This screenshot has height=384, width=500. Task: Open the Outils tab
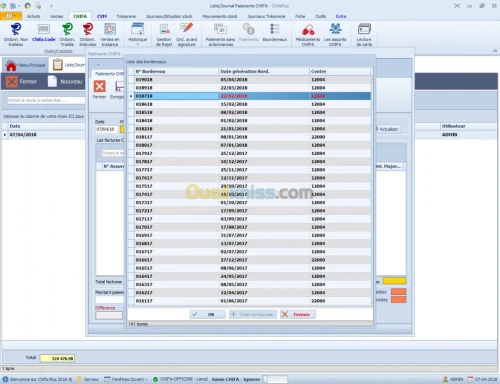[320, 16]
